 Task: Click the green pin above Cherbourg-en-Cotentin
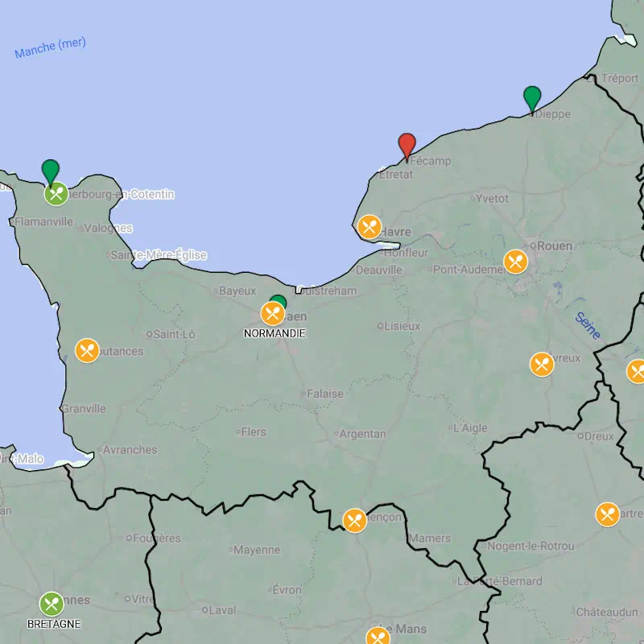click(51, 170)
